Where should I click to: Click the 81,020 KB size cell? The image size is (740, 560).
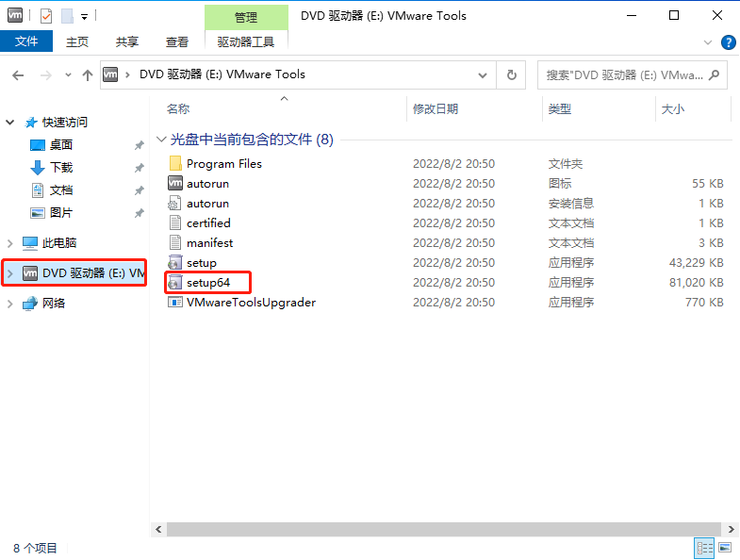pyautogui.click(x=696, y=283)
